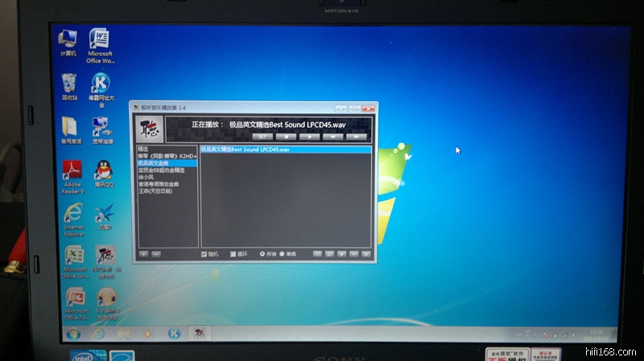Select the 所有 radio button

coord(263,254)
